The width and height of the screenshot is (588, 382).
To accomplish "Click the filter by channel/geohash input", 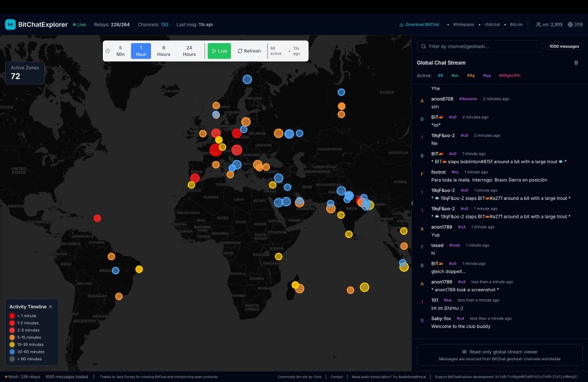I will pyautogui.click(x=483, y=47).
